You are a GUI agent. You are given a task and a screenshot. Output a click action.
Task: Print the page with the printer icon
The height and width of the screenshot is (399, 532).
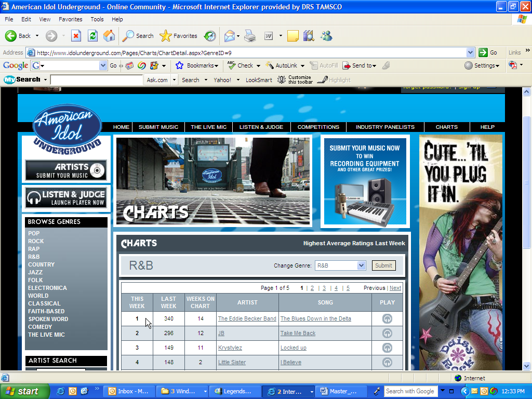(x=250, y=36)
